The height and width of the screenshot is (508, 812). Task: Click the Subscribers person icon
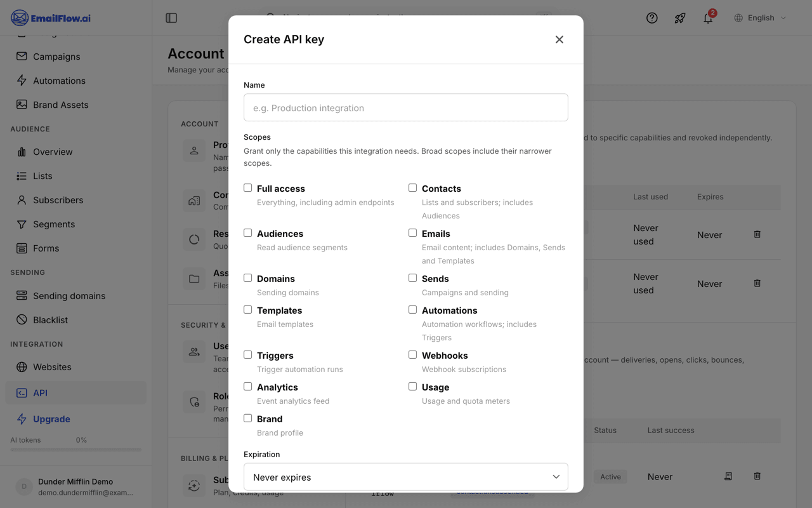(22, 200)
